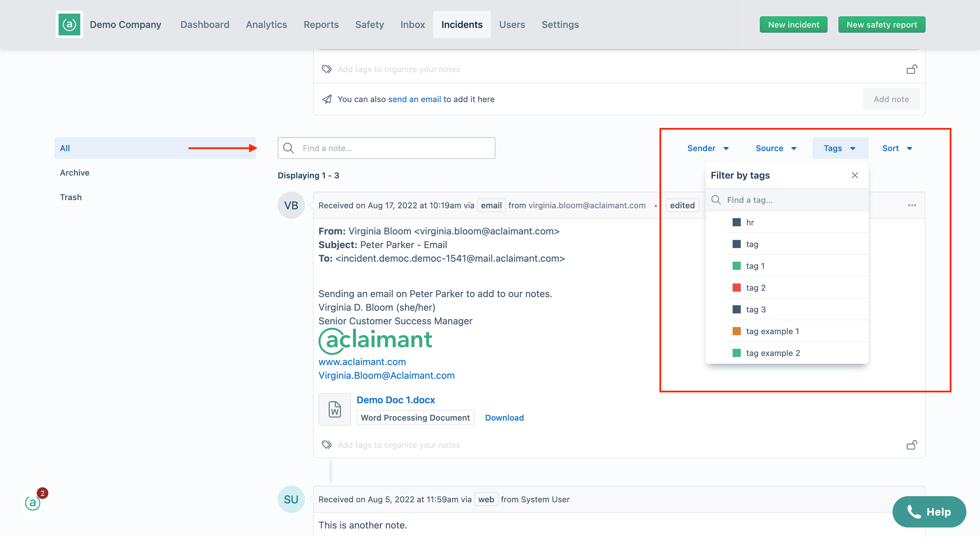Select the tag example 1 filter

click(x=787, y=331)
